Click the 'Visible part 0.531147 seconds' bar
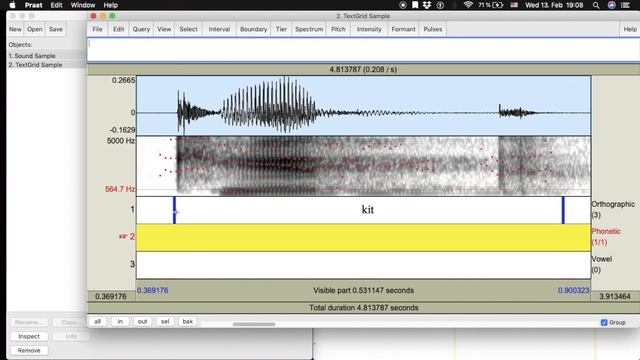The height and width of the screenshot is (360, 640). tap(363, 291)
